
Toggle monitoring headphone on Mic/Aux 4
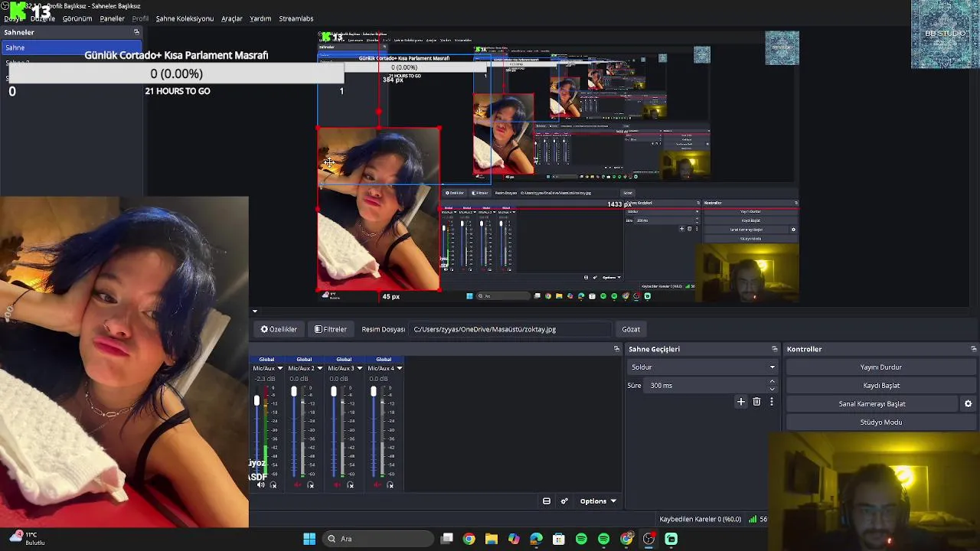point(390,485)
